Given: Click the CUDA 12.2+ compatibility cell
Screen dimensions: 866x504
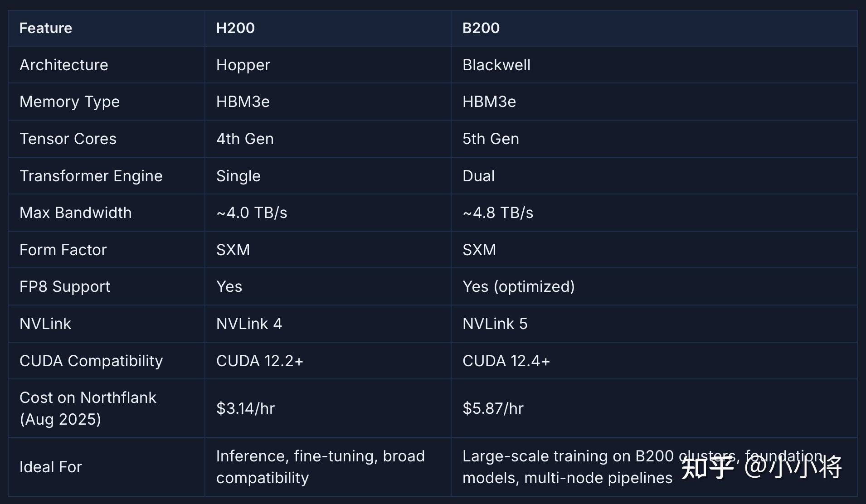Looking at the screenshot, I should (x=259, y=361).
